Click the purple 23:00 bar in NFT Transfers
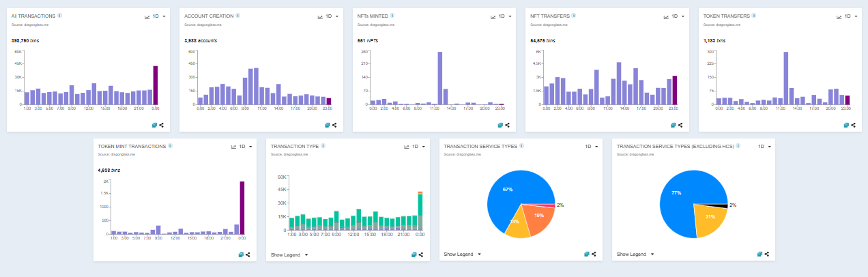 [x=674, y=91]
